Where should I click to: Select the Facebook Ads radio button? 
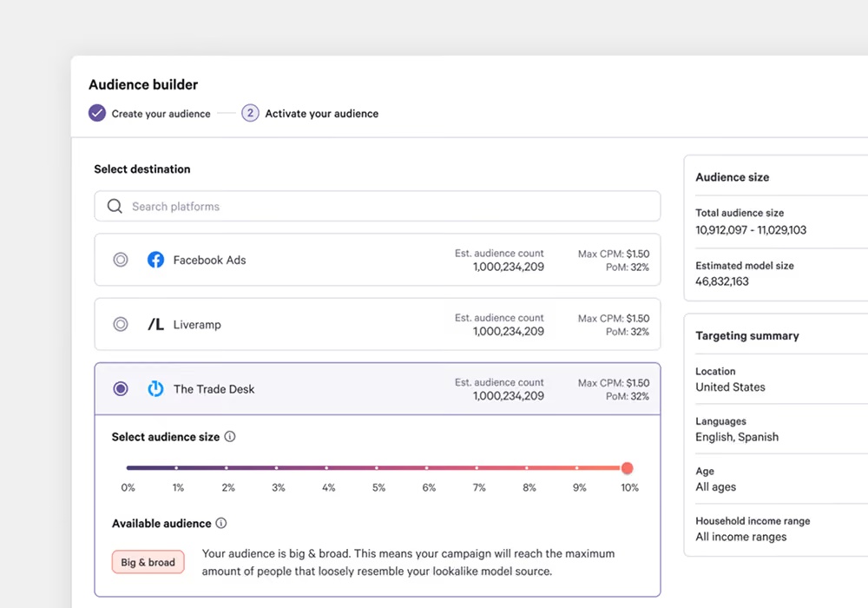pos(121,260)
